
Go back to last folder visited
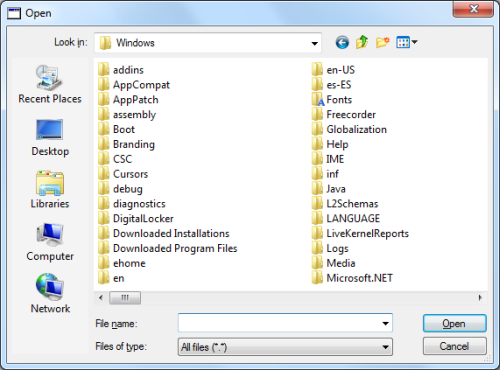(342, 43)
